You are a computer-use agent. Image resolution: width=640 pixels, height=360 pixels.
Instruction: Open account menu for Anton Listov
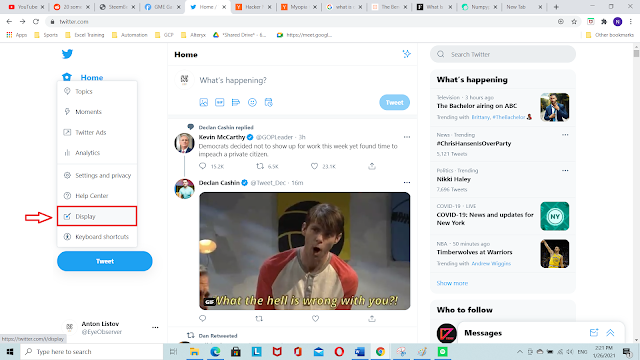click(x=155, y=327)
